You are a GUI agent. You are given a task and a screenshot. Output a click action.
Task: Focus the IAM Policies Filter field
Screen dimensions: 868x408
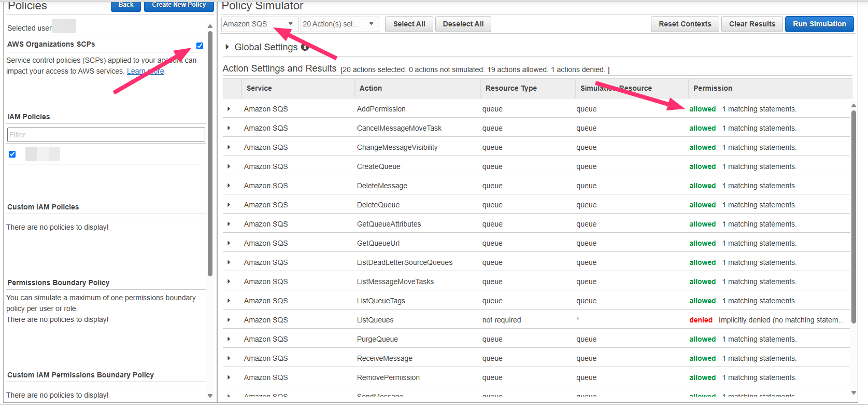tap(106, 135)
